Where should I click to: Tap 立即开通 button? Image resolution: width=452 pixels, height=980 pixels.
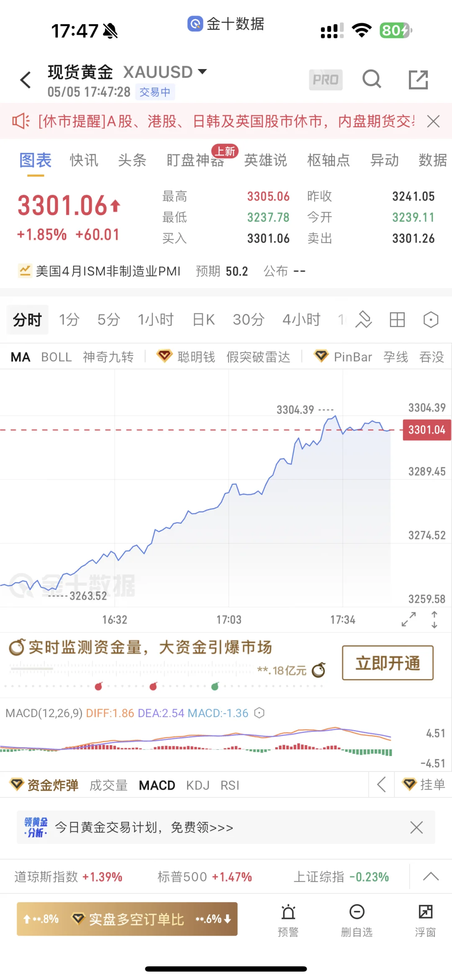388,663
